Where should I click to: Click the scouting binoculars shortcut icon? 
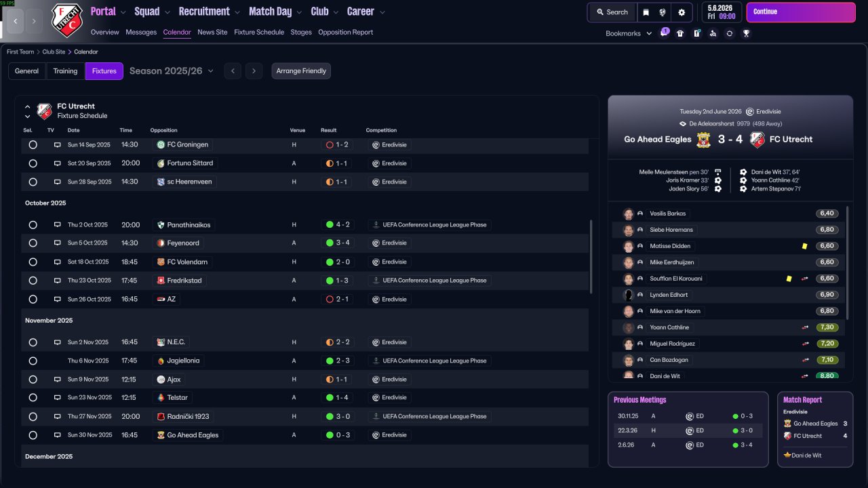point(713,33)
